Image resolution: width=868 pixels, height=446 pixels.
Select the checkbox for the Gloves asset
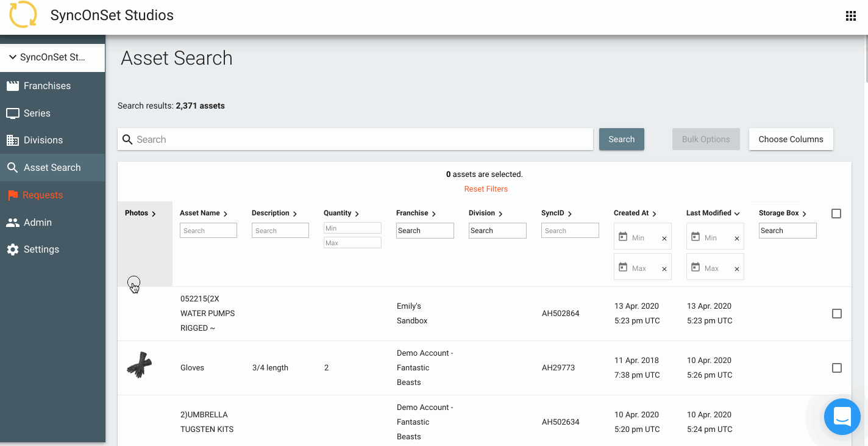(x=837, y=368)
